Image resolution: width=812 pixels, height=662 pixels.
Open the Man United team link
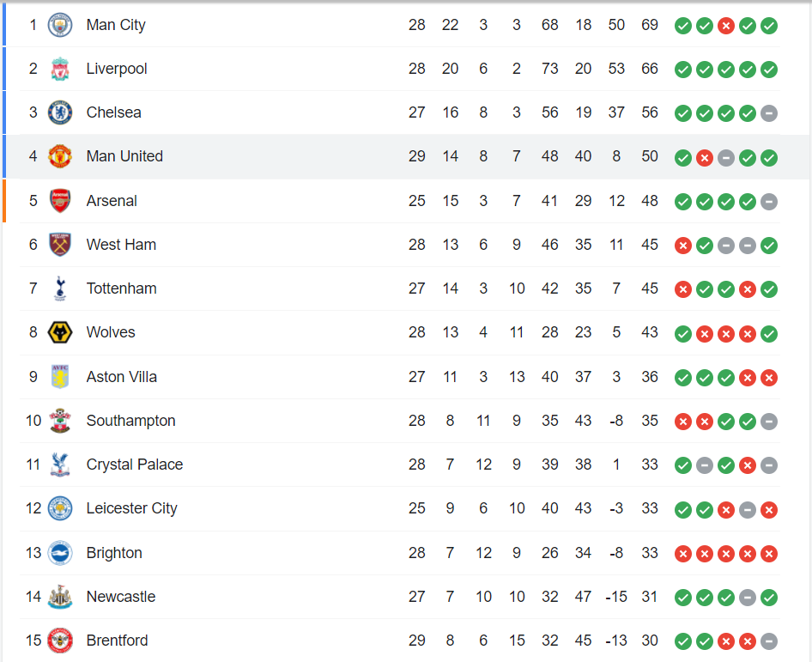124,156
